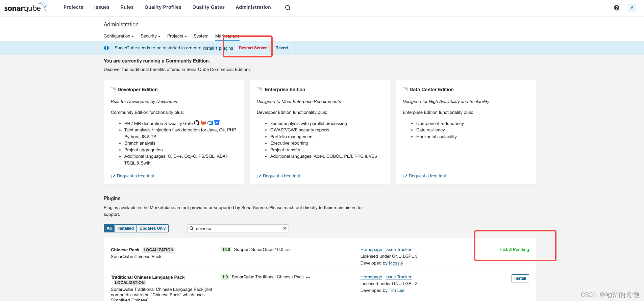The image size is (644, 301).
Task: Open the System admin tab
Action: [201, 36]
